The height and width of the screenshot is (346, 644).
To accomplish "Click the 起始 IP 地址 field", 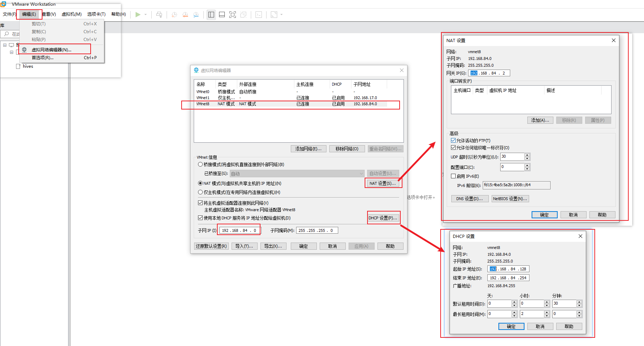I will (508, 269).
